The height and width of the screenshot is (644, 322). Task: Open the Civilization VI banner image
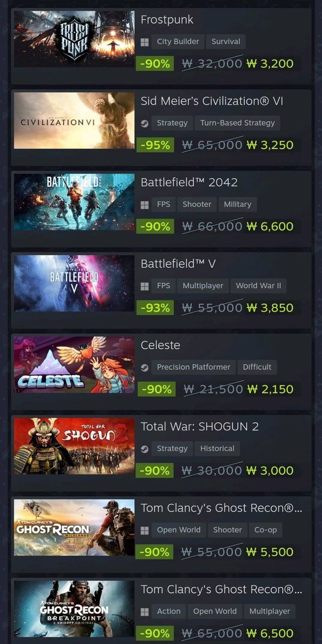pos(74,121)
